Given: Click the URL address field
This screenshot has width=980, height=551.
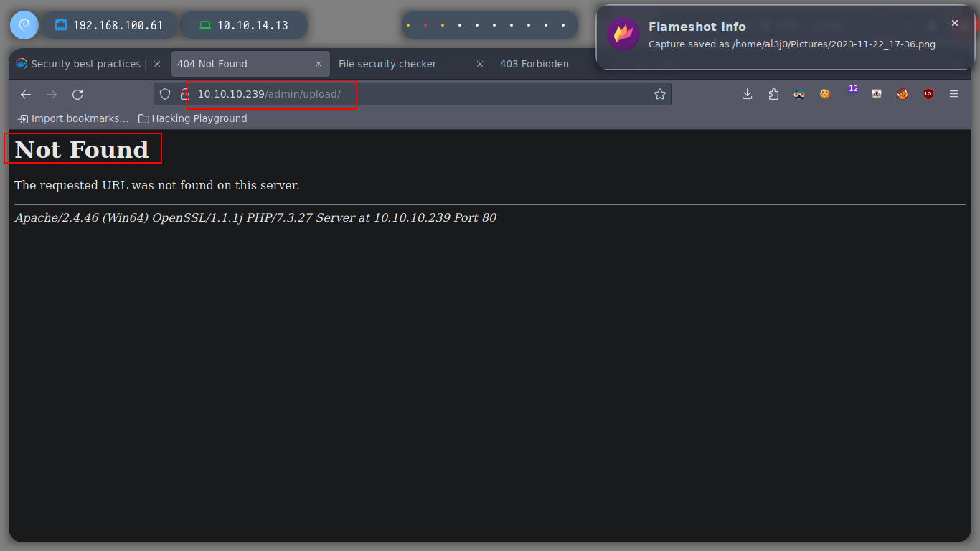Looking at the screenshot, I should 413,94.
